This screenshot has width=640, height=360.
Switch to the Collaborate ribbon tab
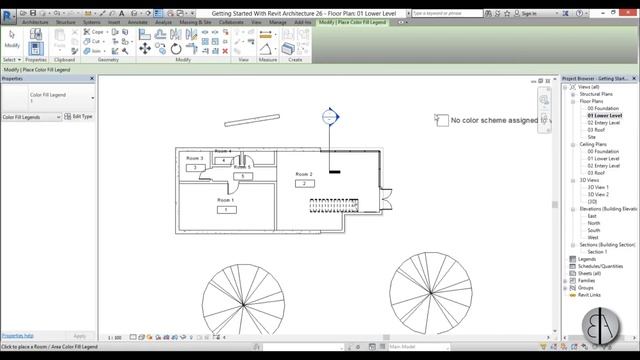[x=231, y=22]
